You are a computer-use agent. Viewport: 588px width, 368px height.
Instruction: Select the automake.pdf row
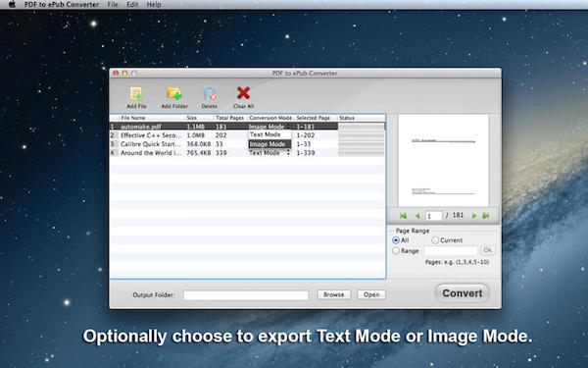coord(247,127)
